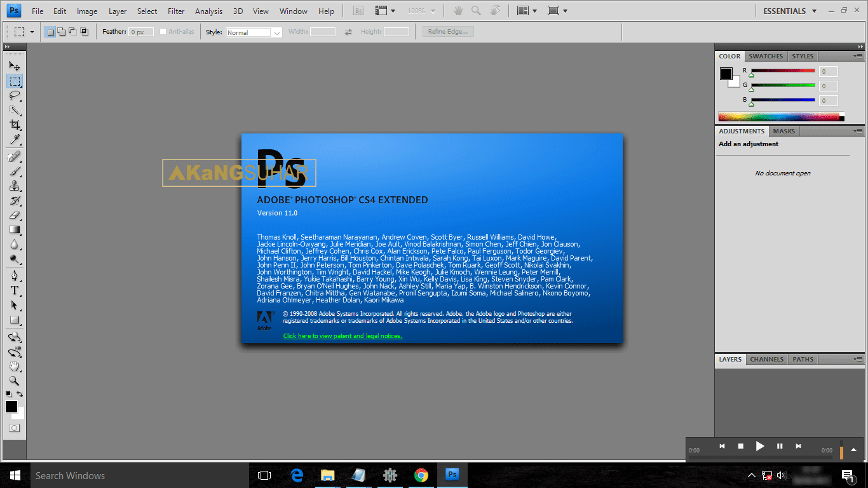Screen dimensions: 868x488
Task: Choose the New selection mode button
Action: point(50,32)
